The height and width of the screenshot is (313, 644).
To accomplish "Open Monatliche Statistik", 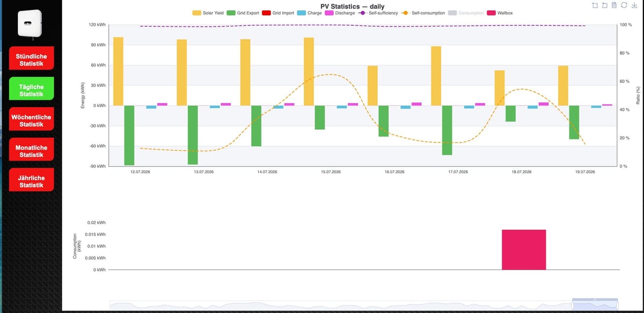I will click(31, 151).
